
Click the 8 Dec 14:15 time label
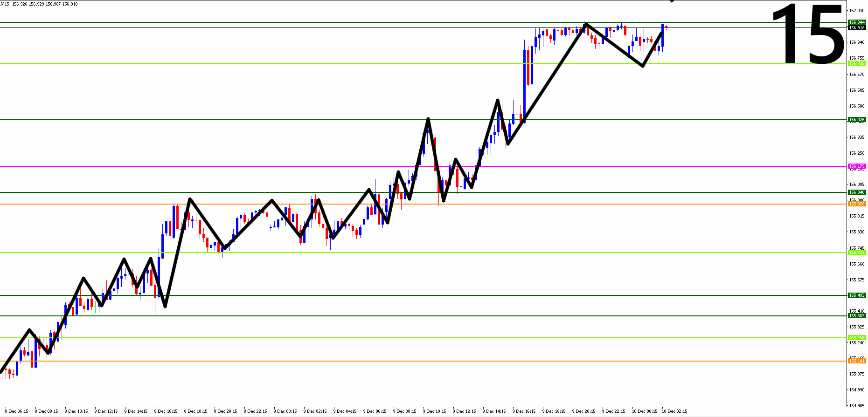(136, 411)
